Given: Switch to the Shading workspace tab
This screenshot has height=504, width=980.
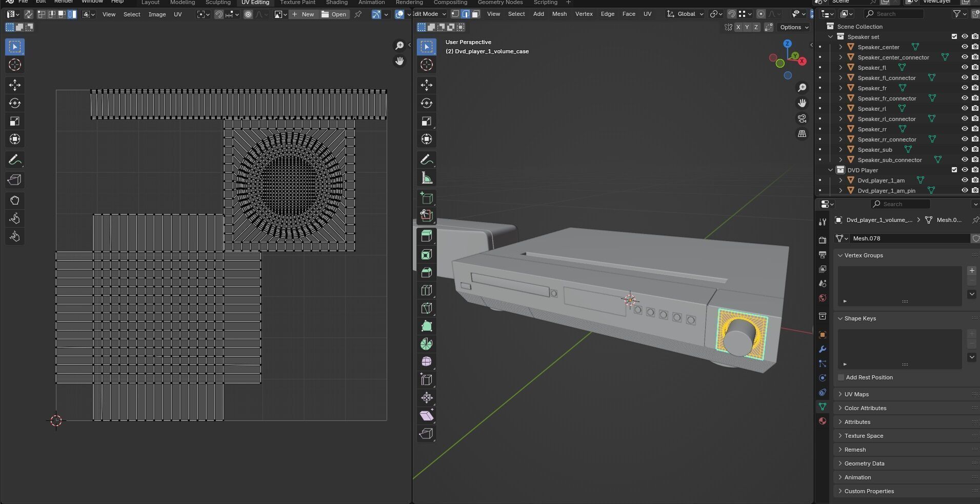Looking at the screenshot, I should pyautogui.click(x=336, y=3).
